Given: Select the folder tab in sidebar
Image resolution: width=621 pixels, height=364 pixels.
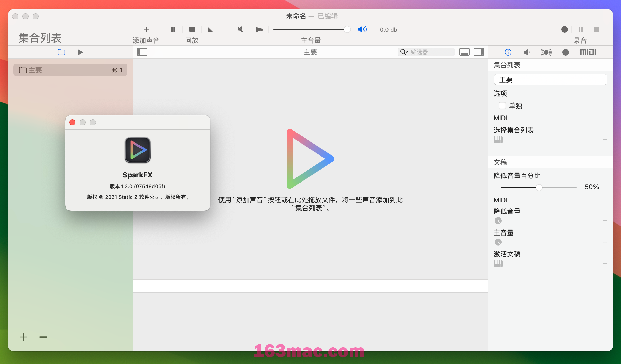Looking at the screenshot, I should coord(61,52).
